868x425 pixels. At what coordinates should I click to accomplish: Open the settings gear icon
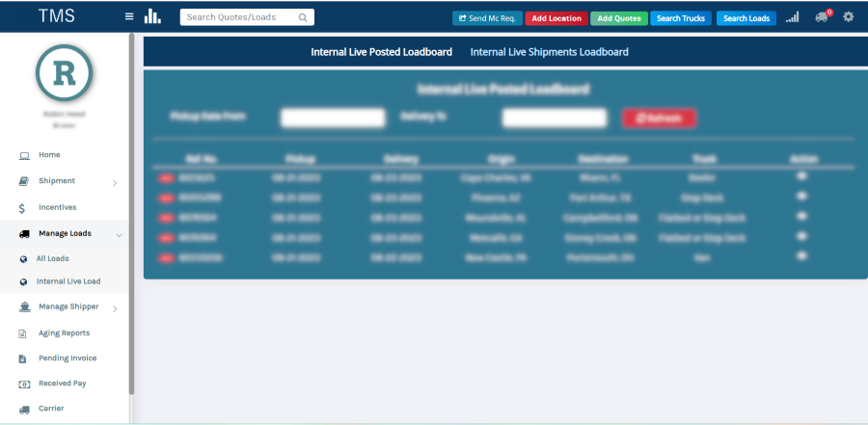pyautogui.click(x=848, y=17)
